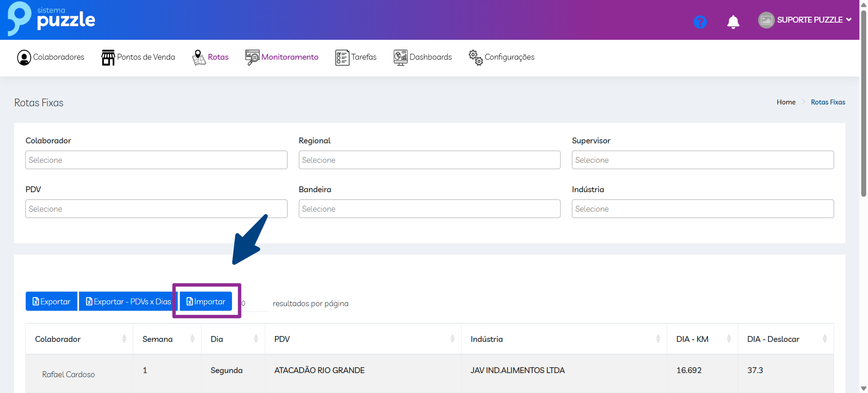Screen dimensions: 868x393
Task: Click the Pontos de Venda store icon
Action: point(108,57)
